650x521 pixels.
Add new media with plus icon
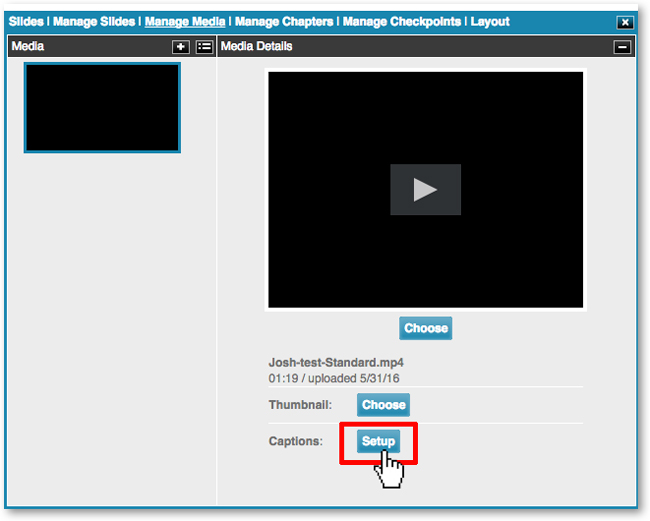pos(181,47)
